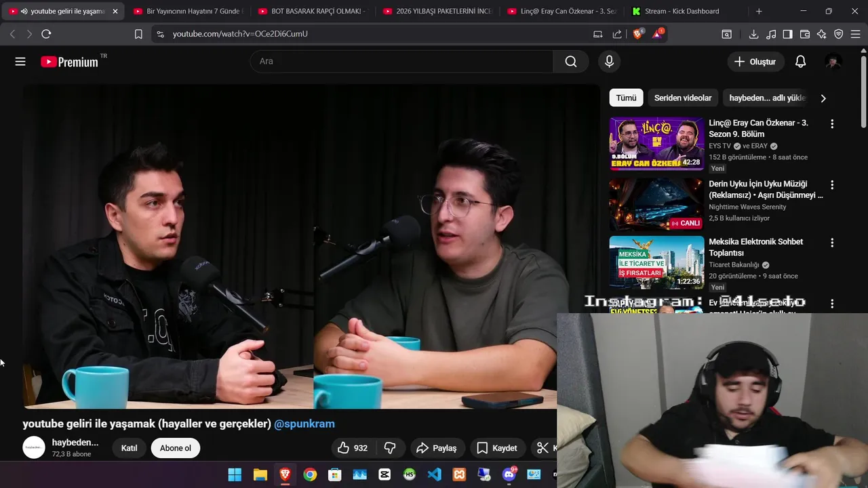Open more options for Meksika Elektronik video

832,243
